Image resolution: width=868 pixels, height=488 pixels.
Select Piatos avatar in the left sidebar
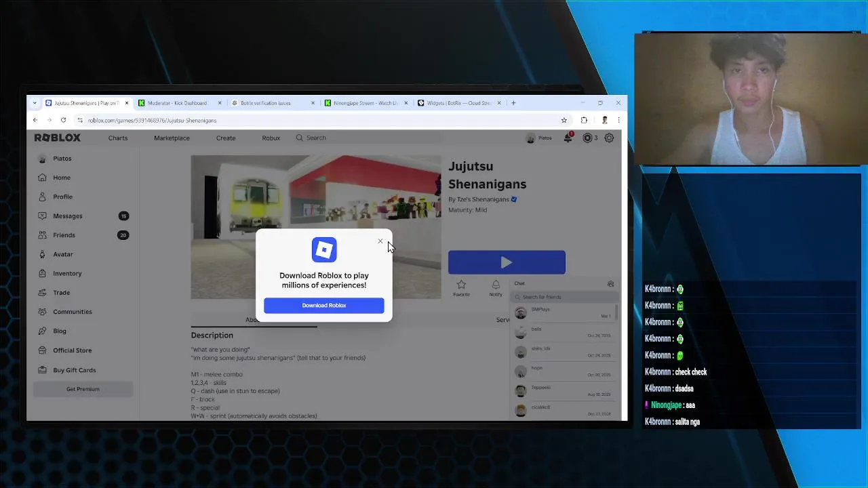point(43,159)
